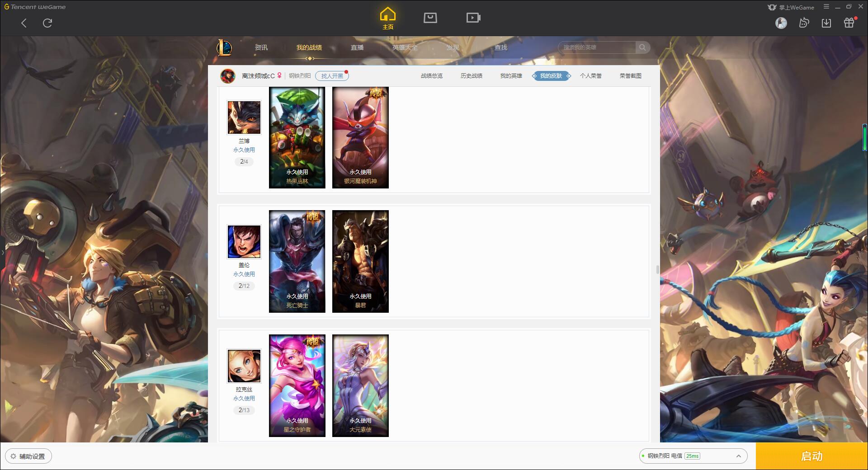Switch to 历史战绩 sub-tab
The height and width of the screenshot is (470, 868).
tap(472, 76)
